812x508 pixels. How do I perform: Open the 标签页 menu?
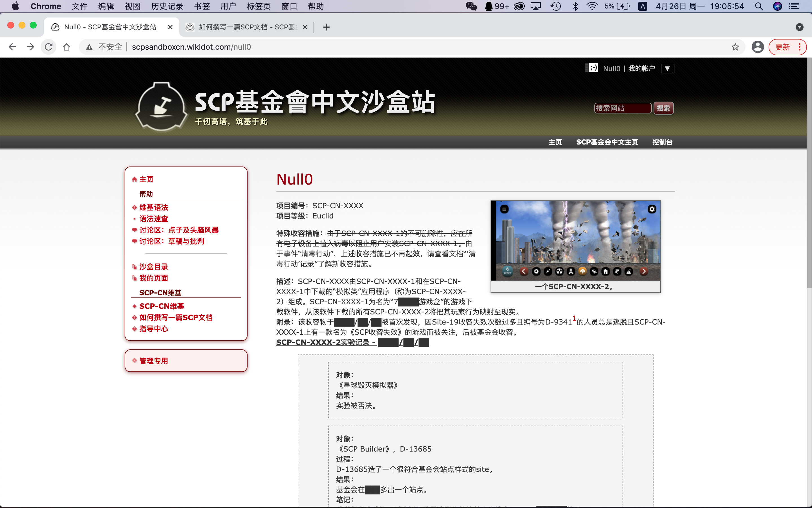click(259, 6)
